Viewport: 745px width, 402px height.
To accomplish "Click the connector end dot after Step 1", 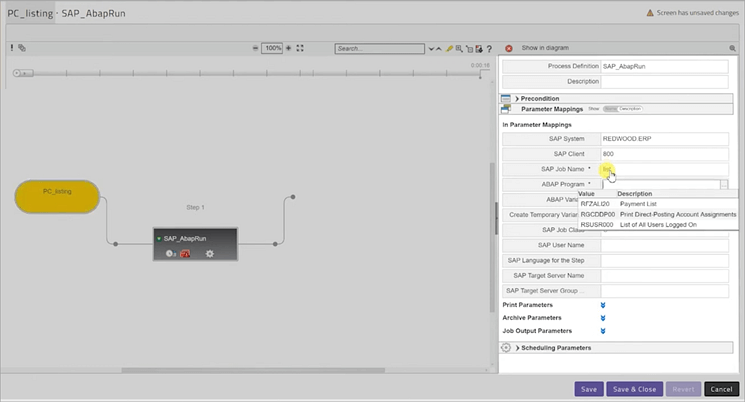I will pyautogui.click(x=293, y=197).
